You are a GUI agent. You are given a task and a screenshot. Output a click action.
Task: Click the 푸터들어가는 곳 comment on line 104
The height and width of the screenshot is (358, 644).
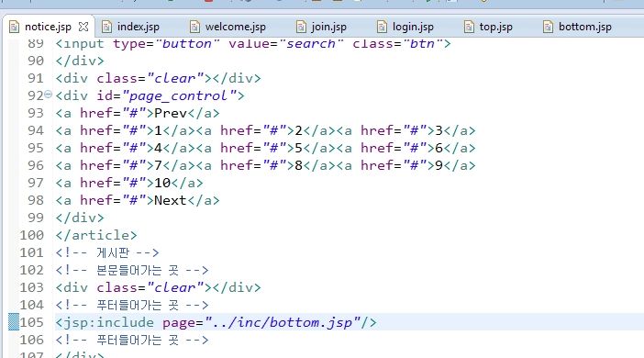pyautogui.click(x=132, y=305)
